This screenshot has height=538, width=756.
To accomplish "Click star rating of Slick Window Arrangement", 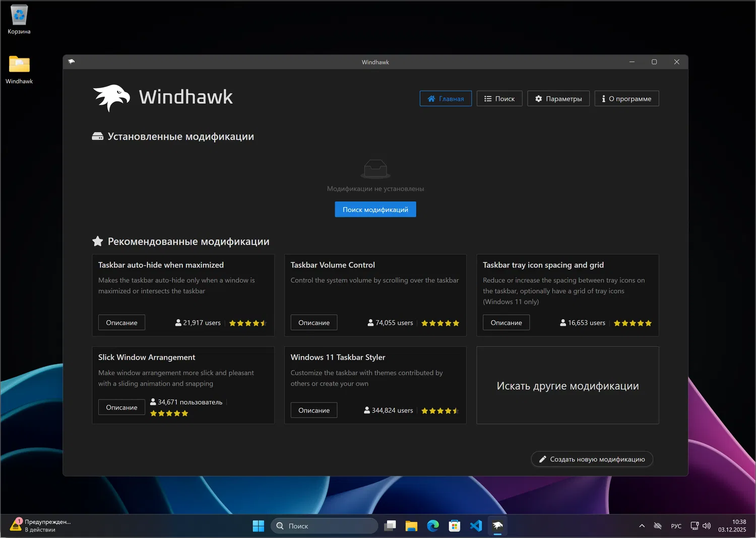I will click(x=169, y=414).
